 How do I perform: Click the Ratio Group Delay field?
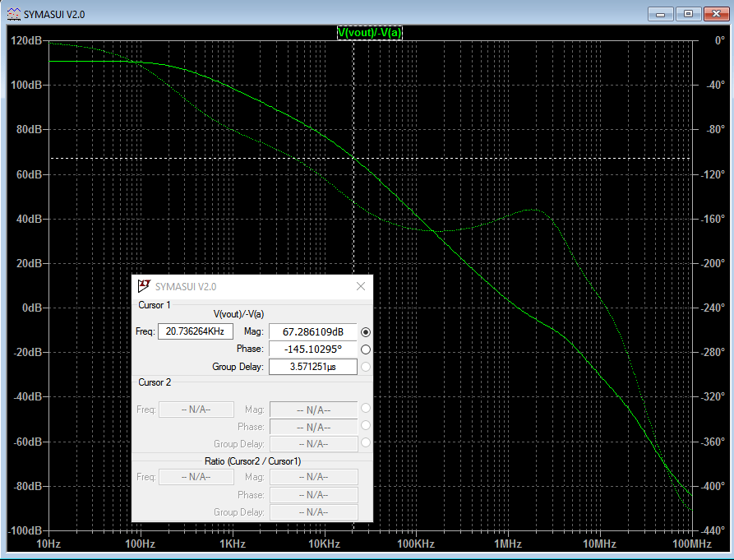tap(314, 512)
